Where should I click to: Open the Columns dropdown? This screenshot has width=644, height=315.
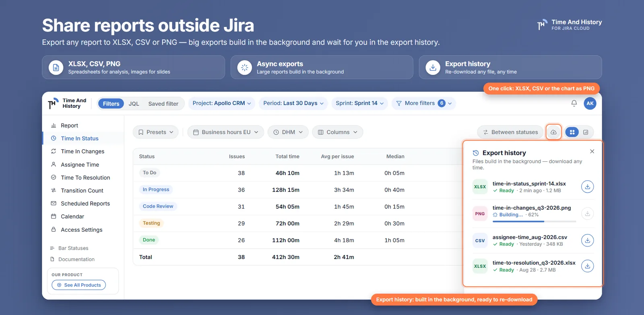[x=338, y=132]
